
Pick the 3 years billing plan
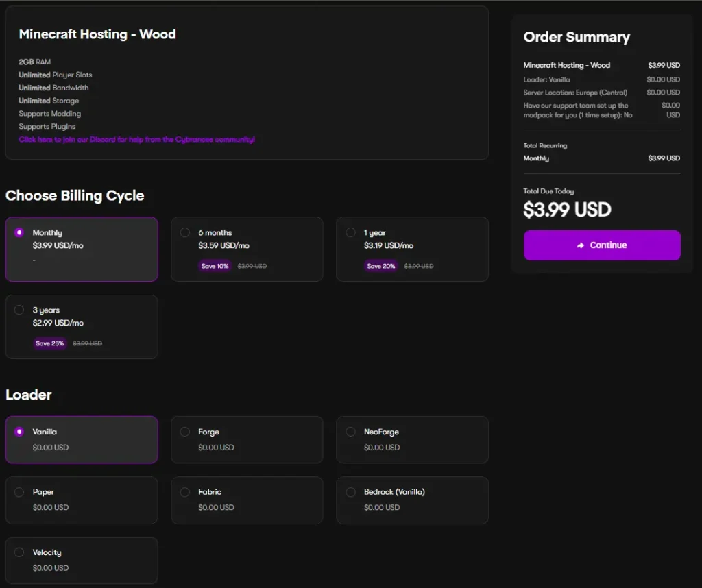[x=19, y=310]
